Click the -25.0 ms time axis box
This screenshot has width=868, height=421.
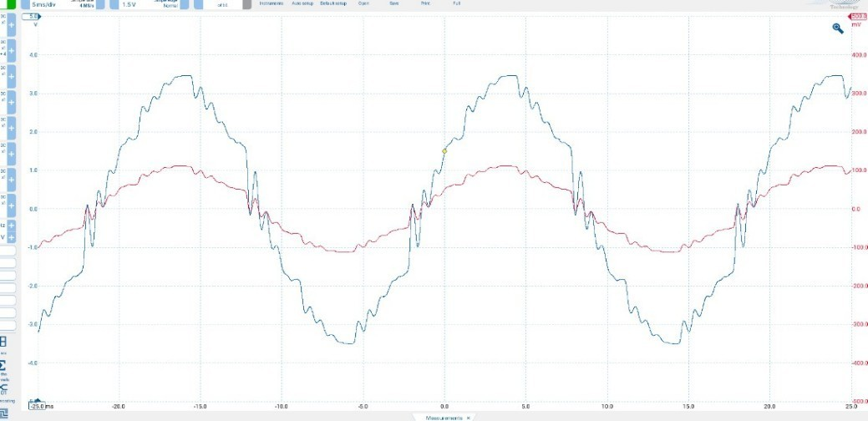(38, 406)
